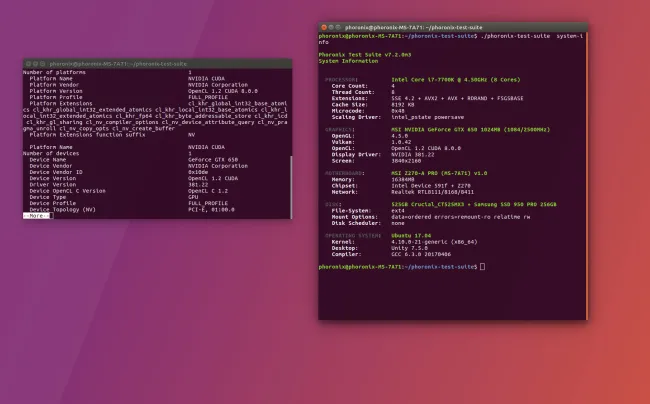Maximize the OpenCL info terminal window
Screen dimensions: 650x404
point(43,64)
